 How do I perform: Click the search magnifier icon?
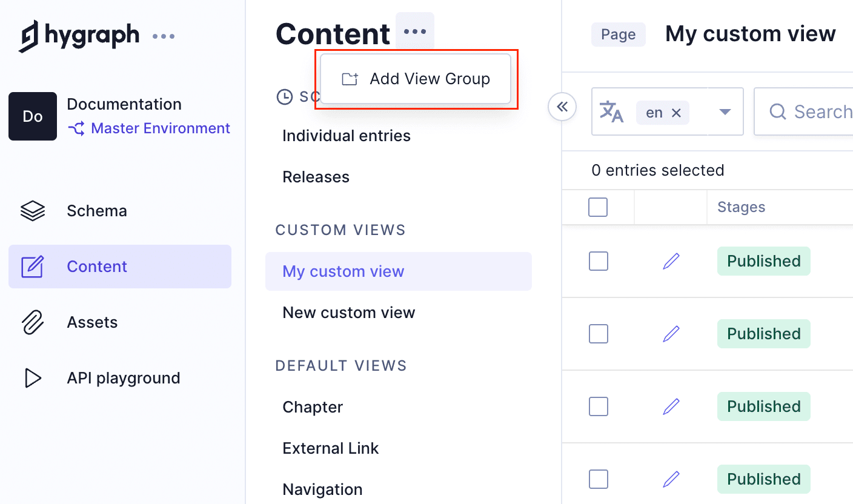pyautogui.click(x=777, y=111)
